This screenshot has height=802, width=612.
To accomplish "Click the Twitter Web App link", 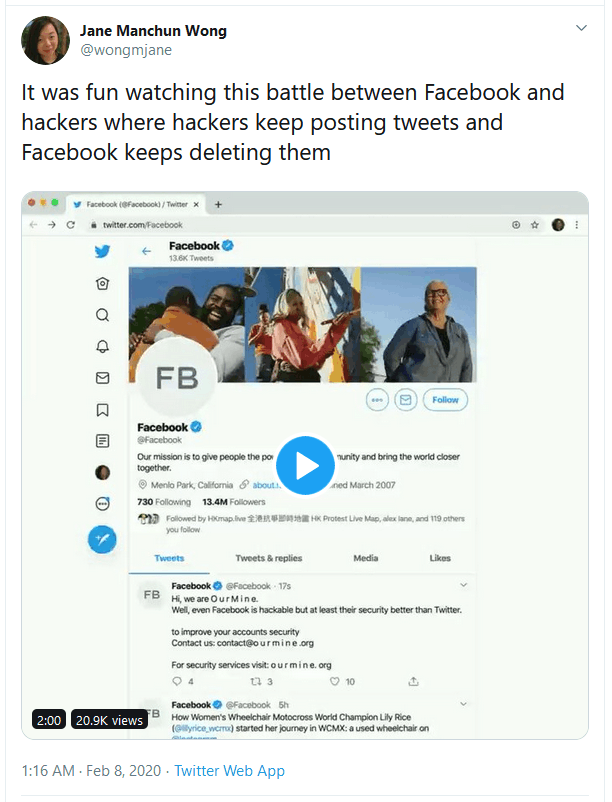I will coord(230,771).
